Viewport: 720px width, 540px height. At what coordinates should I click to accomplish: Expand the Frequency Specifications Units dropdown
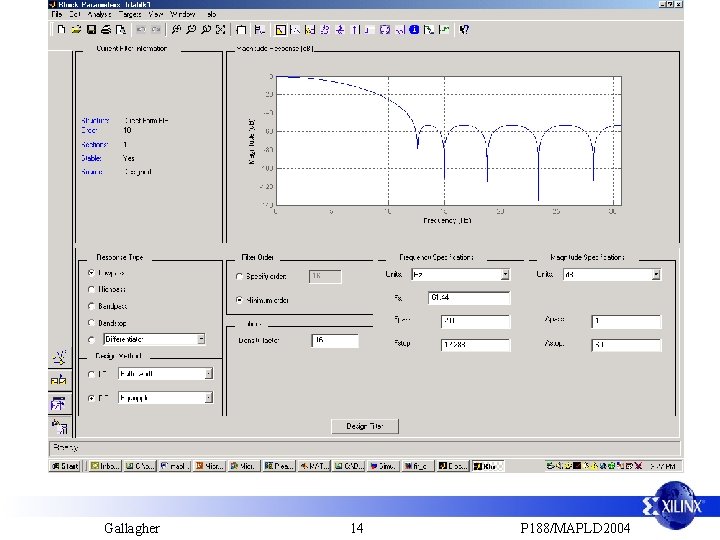505,274
